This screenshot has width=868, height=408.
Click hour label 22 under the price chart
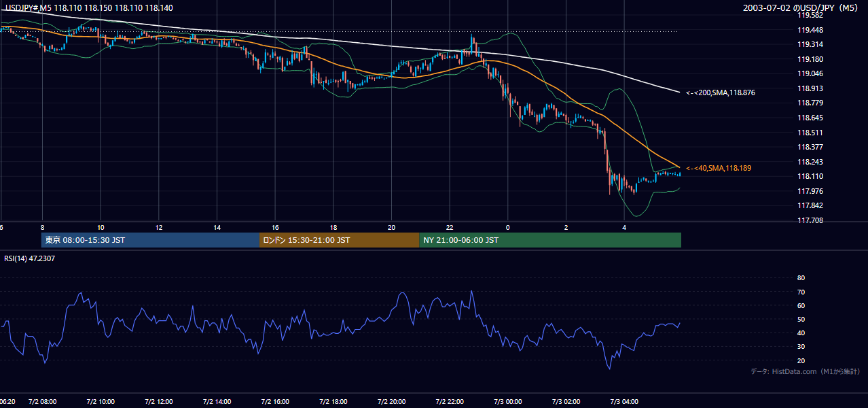pyautogui.click(x=450, y=227)
